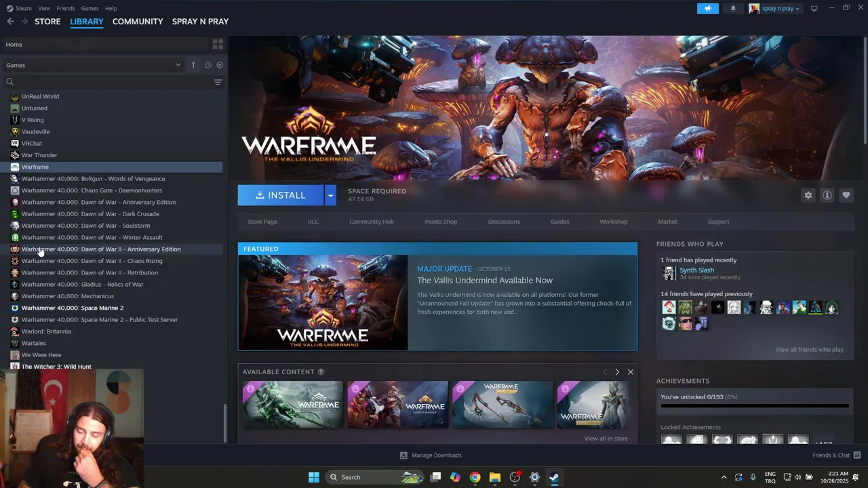Open Warframe Workshop link
Screen dimensions: 868x488
(614, 222)
